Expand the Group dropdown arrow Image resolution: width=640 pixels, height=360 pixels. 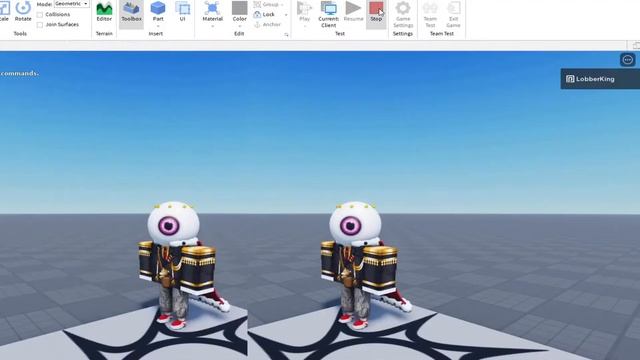[x=282, y=4]
